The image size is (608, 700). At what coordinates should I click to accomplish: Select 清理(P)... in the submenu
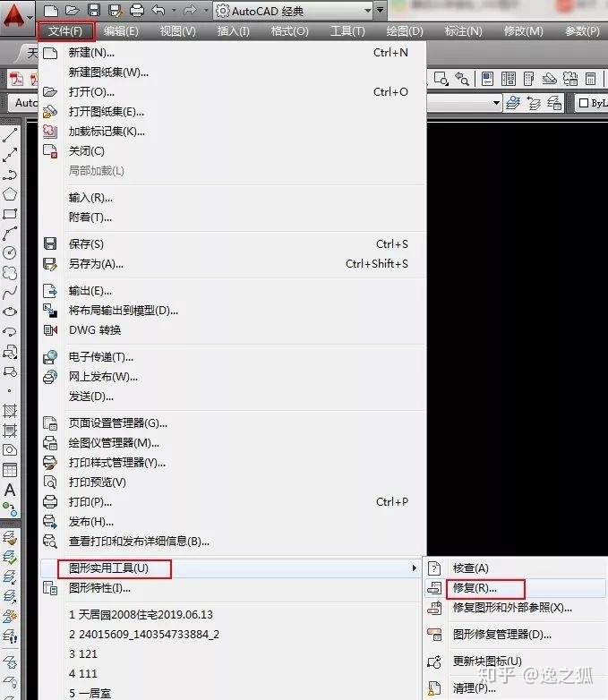coord(515,688)
